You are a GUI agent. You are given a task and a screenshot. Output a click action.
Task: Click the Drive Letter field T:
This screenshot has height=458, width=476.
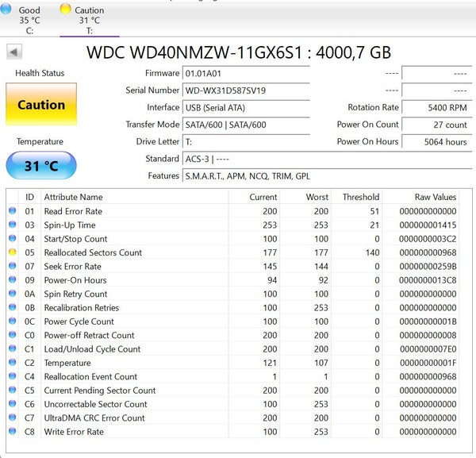pos(246,142)
